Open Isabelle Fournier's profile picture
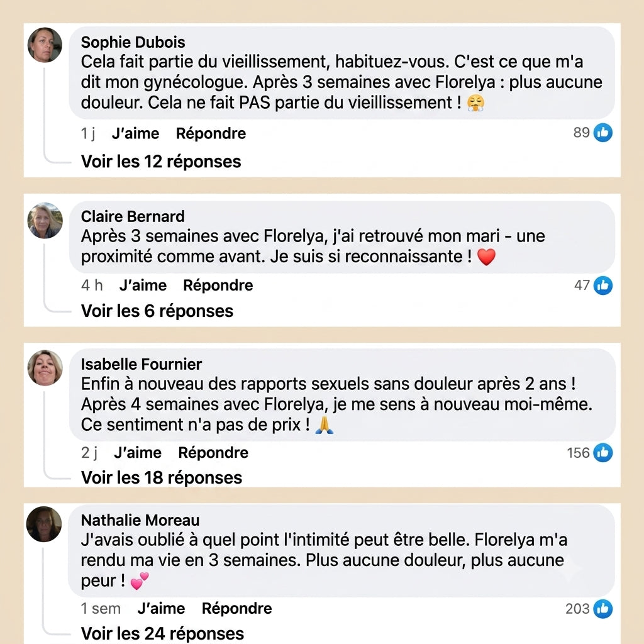 coord(45,367)
